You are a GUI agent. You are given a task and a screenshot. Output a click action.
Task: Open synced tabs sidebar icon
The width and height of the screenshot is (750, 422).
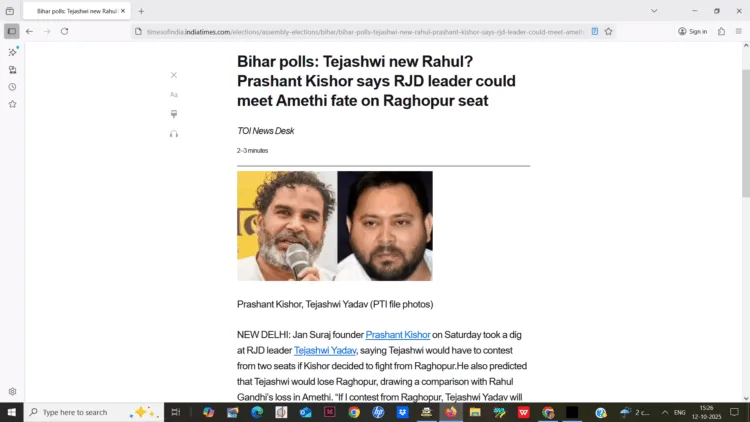coord(12,70)
